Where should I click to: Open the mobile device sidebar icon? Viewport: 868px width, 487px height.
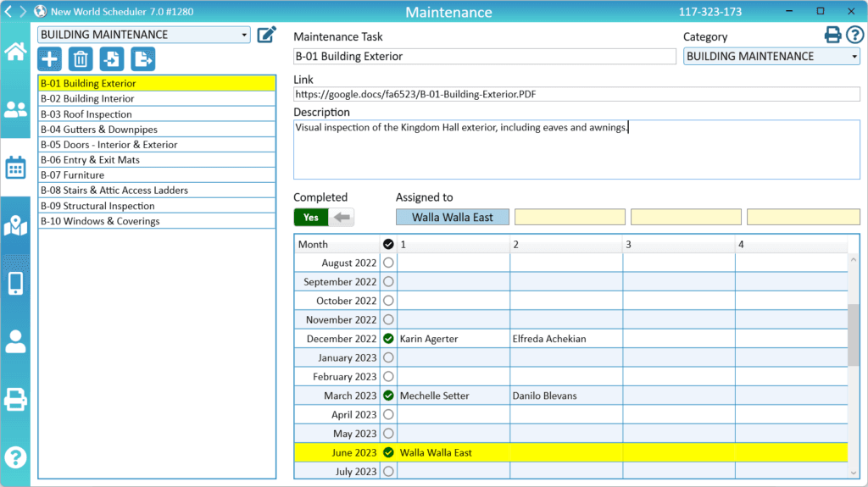tap(15, 284)
